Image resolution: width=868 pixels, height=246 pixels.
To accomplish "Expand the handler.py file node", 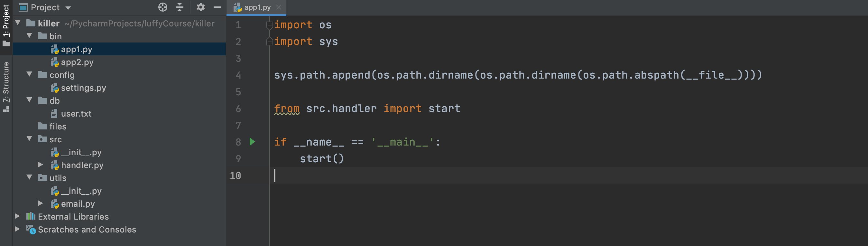I will [x=41, y=165].
